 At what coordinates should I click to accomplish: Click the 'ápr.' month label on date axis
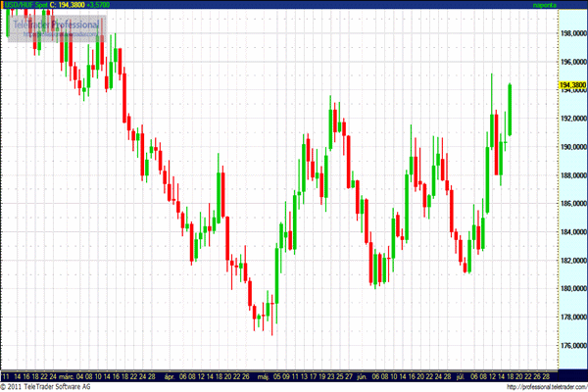click(x=170, y=376)
